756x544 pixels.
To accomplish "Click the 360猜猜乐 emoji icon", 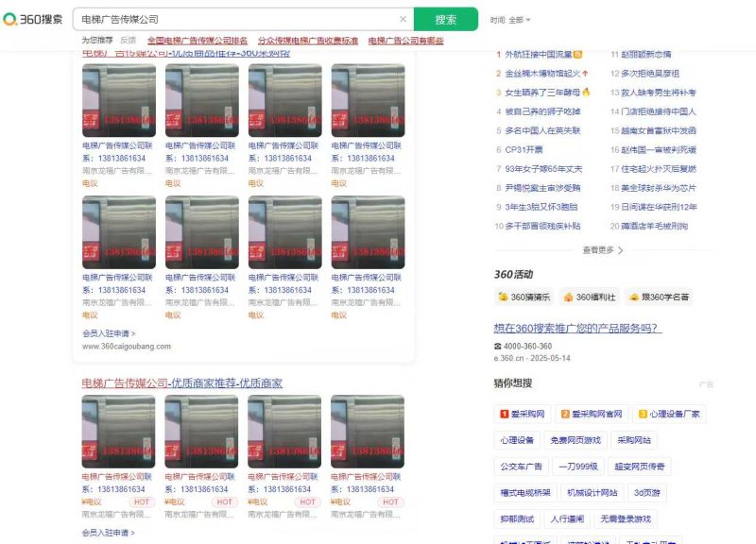I will pos(504,296).
